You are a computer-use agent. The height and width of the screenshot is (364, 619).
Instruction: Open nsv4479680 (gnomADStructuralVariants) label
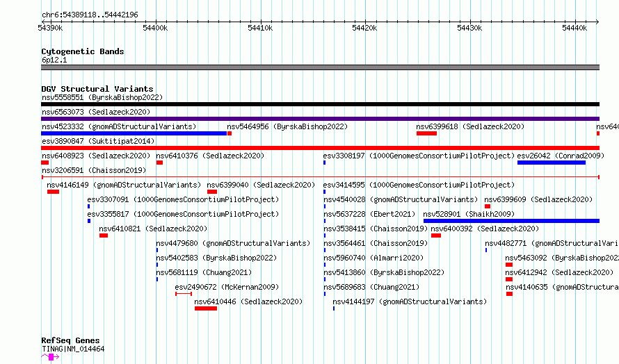click(x=233, y=243)
